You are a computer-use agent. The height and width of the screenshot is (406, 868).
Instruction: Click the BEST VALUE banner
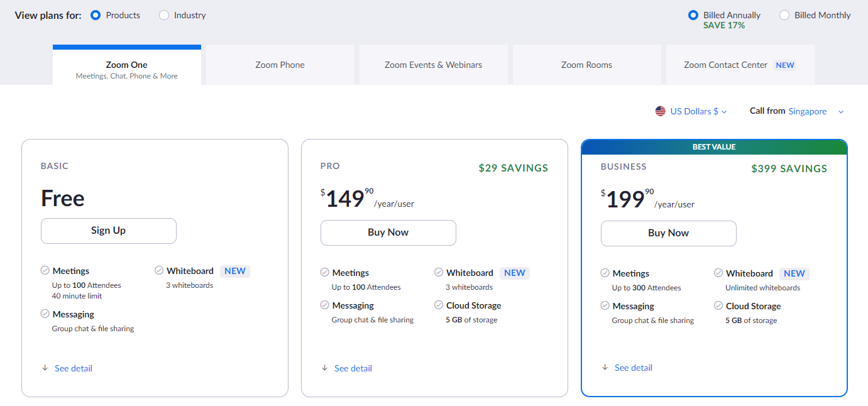714,146
